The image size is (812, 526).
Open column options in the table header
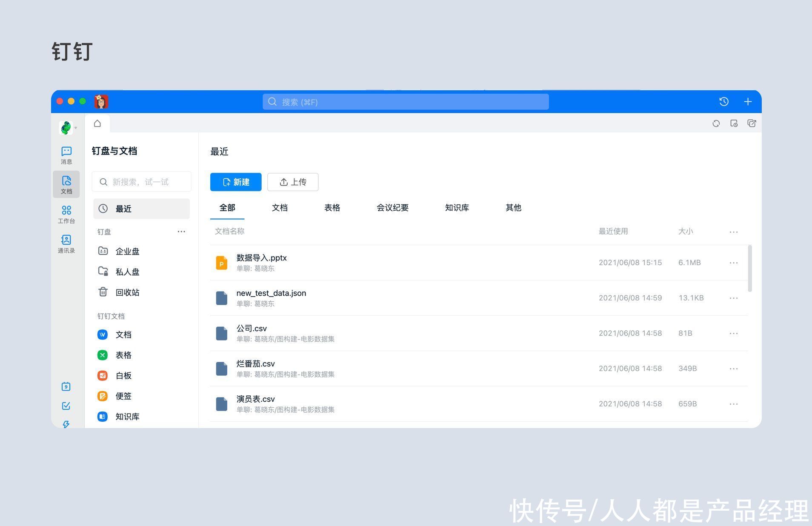(x=733, y=232)
